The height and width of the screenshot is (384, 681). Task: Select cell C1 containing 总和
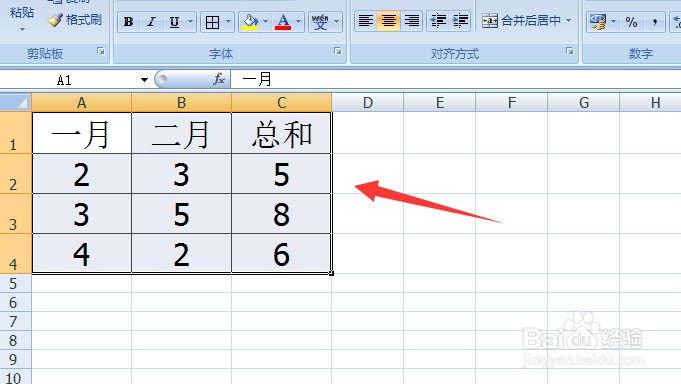[281, 133]
